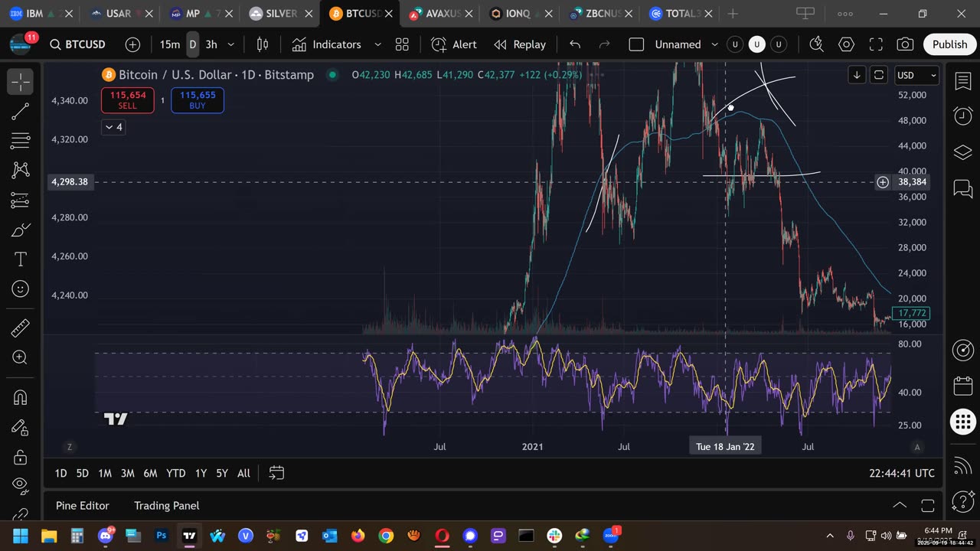Show All date range

pos(243,473)
